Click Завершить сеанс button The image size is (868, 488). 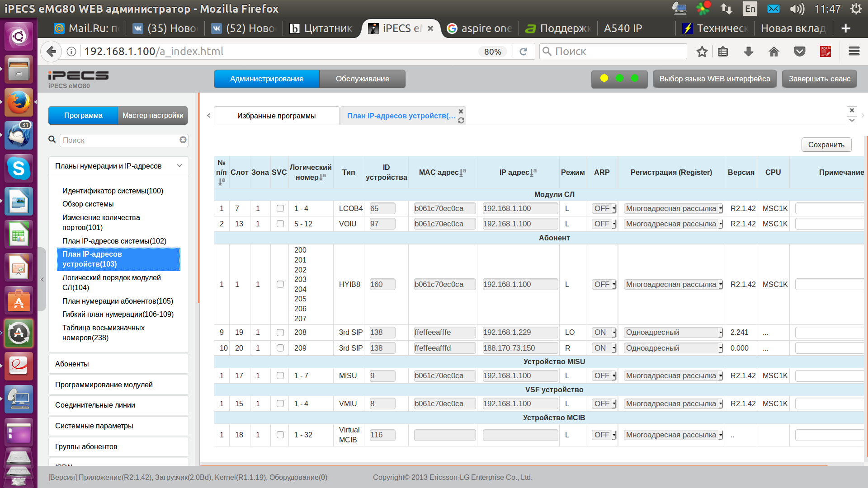click(819, 79)
